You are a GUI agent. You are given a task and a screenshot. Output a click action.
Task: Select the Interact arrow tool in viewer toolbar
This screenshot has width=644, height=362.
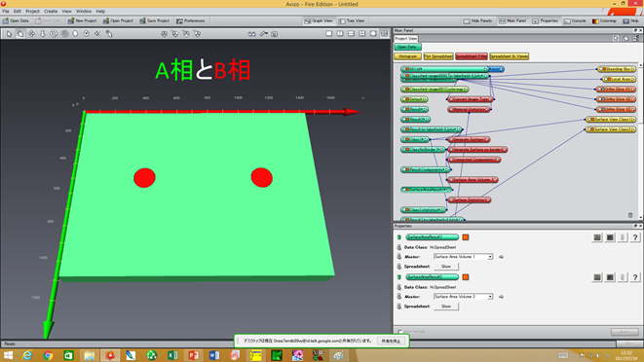pos(9,34)
